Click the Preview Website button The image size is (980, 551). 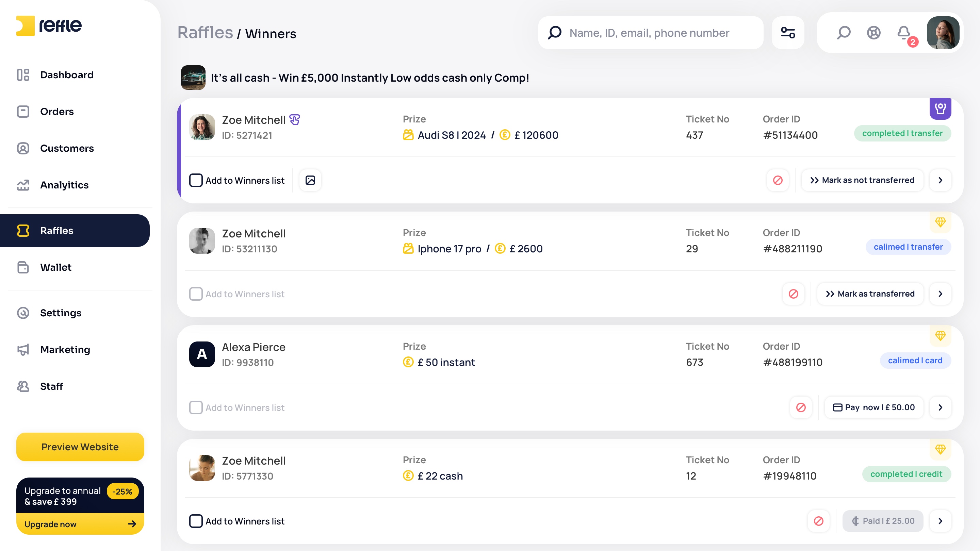point(80,447)
